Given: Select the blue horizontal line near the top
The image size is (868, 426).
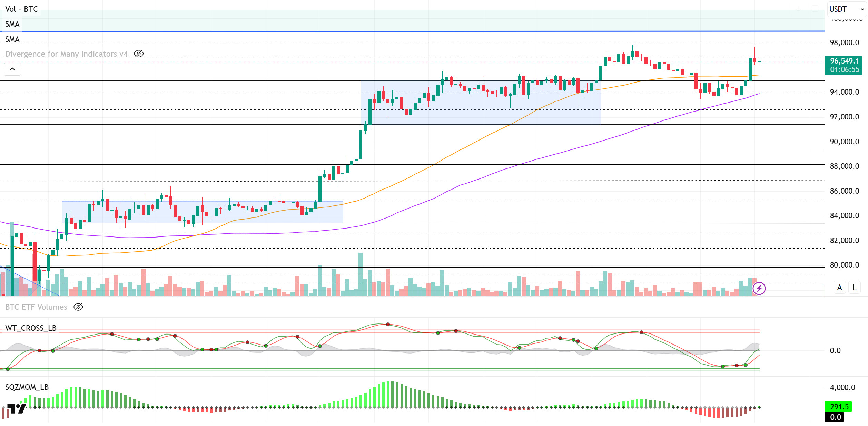Looking at the screenshot, I should pos(412,31).
